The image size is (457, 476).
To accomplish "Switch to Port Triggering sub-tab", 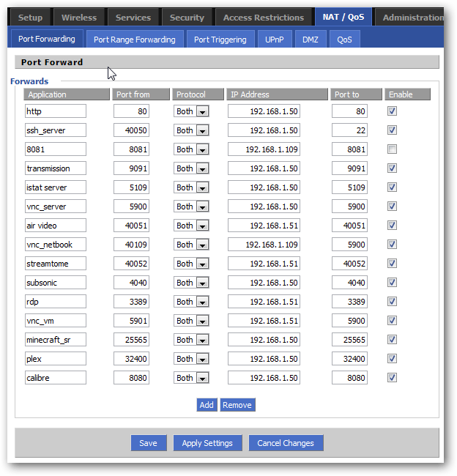I will (220, 40).
